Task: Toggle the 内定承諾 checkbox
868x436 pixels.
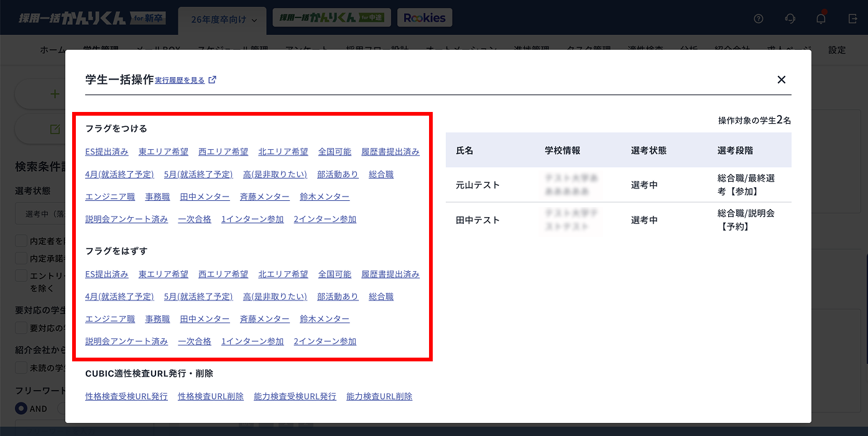Action: pyautogui.click(x=21, y=258)
